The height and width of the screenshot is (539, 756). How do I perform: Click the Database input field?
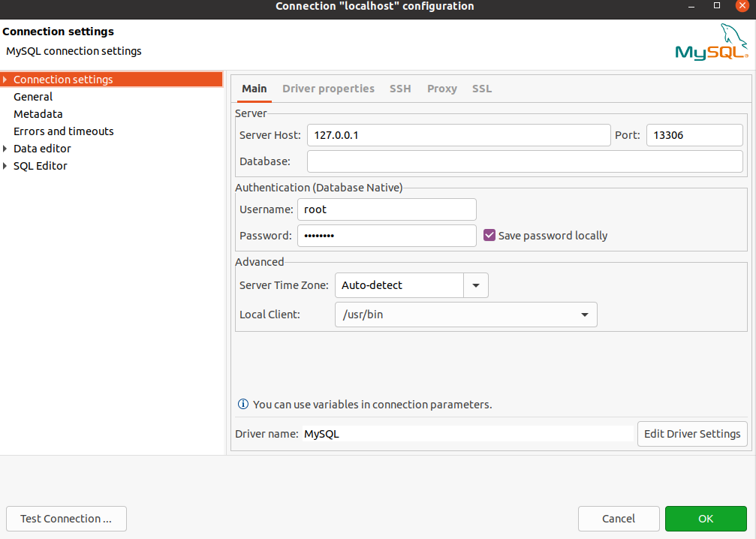(x=524, y=161)
